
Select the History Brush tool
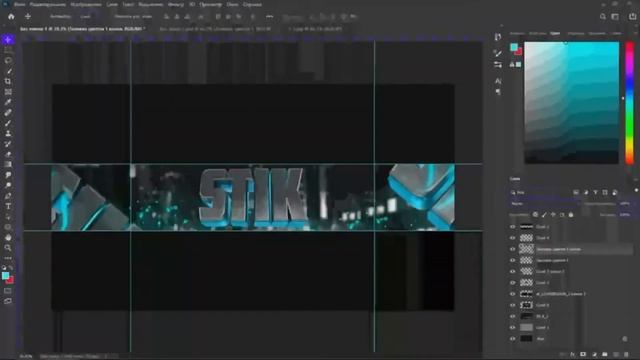coord(8,144)
